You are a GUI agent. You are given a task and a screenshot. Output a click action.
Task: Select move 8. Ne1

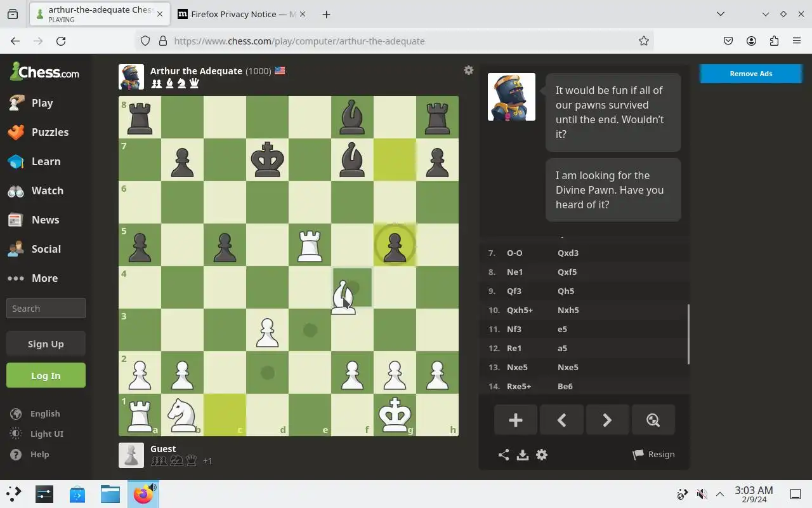[514, 272]
